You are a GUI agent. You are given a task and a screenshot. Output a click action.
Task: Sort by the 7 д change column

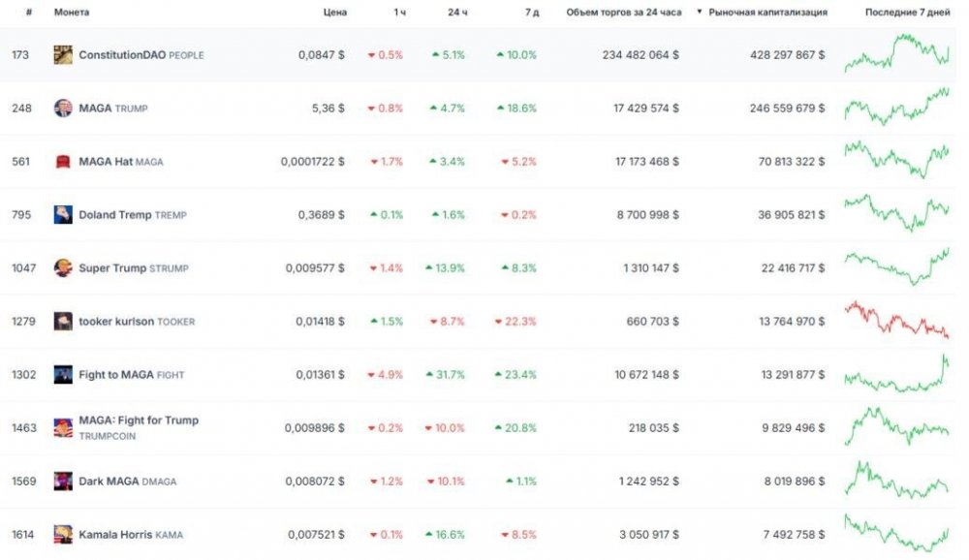(526, 13)
